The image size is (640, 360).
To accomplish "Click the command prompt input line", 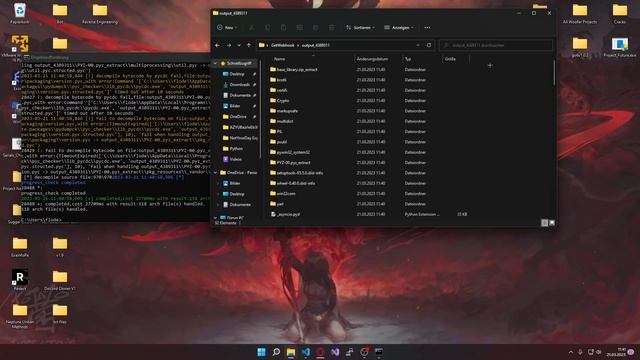I will click(x=116, y=220).
